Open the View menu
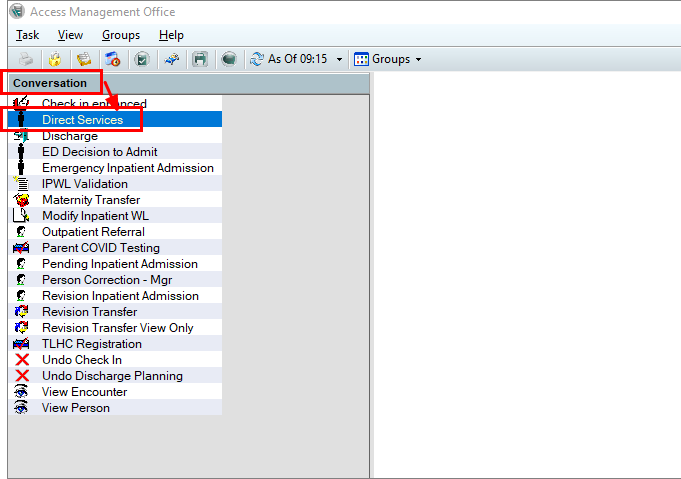 70,35
